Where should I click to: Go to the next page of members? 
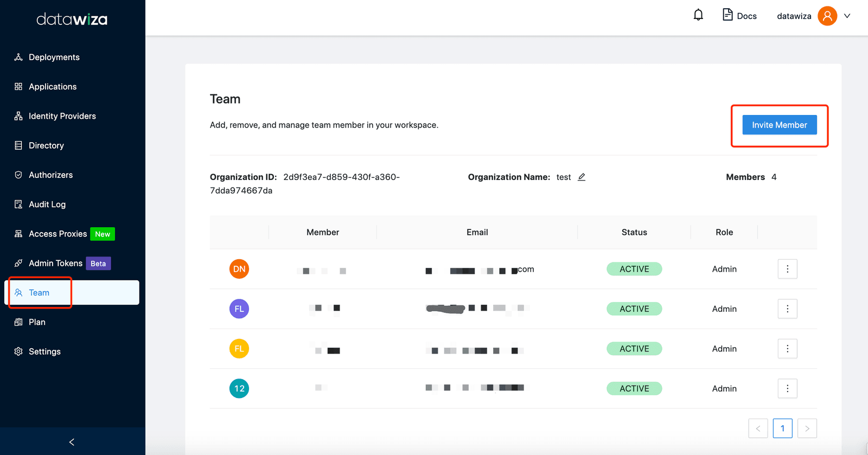coord(807,428)
